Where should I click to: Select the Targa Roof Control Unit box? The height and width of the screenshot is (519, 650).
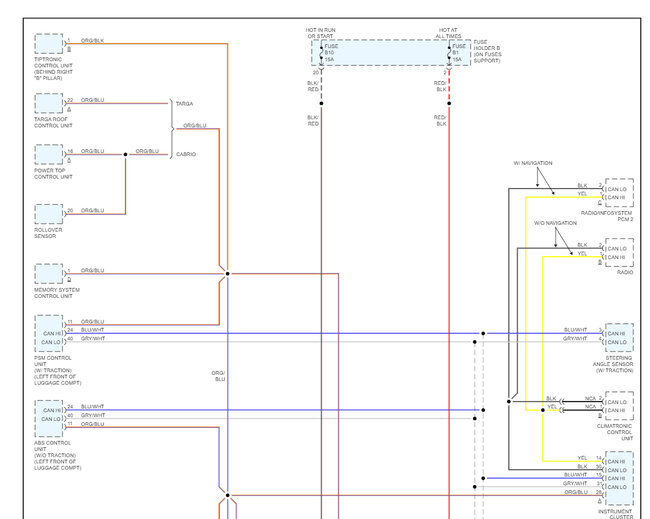coord(49,103)
